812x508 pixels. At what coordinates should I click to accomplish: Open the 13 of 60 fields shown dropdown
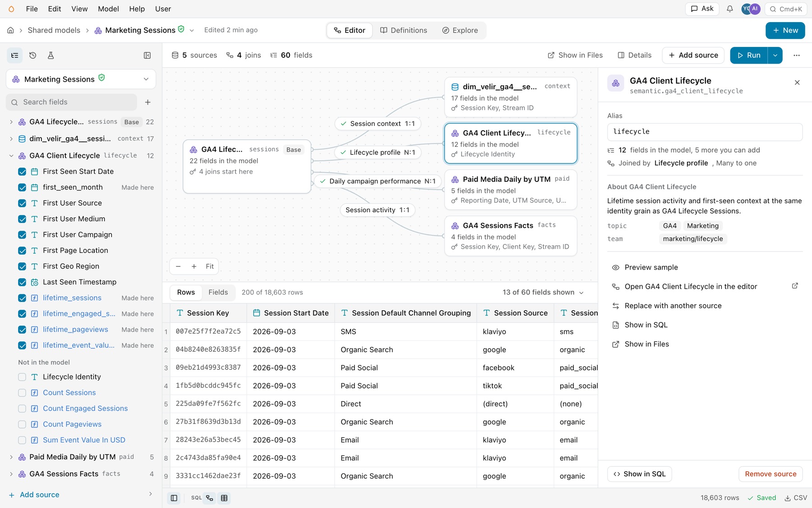pos(543,293)
